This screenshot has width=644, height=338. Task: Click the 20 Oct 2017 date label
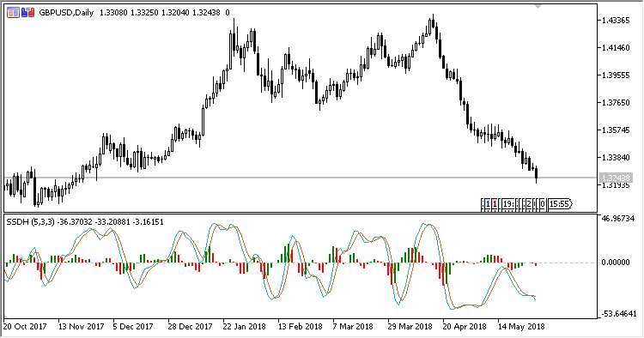coord(26,327)
